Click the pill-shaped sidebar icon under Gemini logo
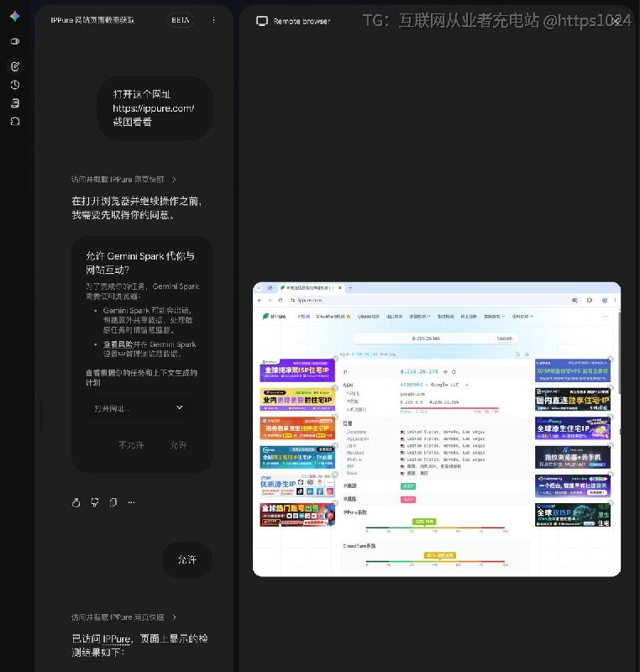The image size is (640, 672). 15,41
